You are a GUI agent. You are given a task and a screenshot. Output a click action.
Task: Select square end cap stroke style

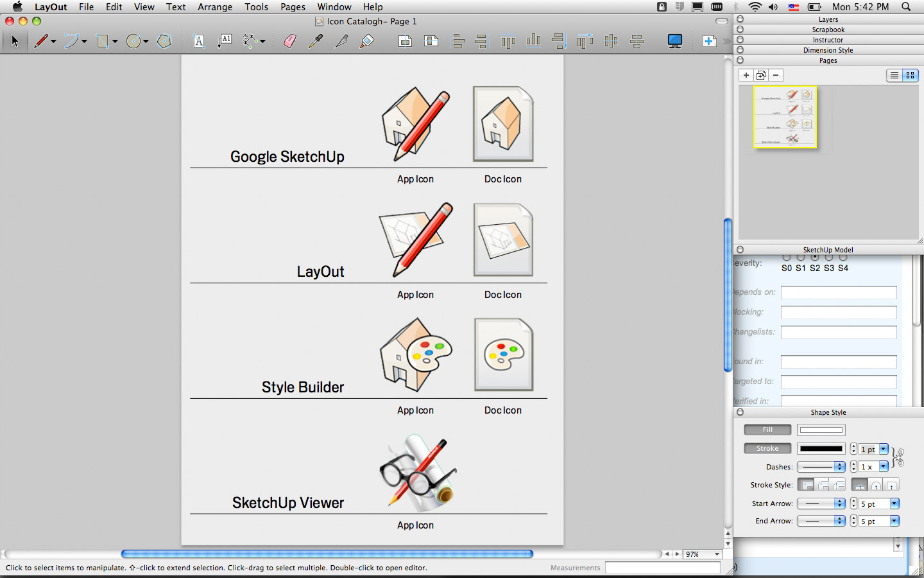tap(891, 485)
